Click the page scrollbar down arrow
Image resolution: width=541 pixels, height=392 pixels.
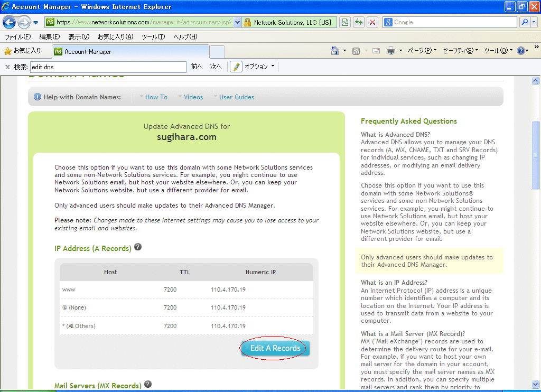pos(536,384)
